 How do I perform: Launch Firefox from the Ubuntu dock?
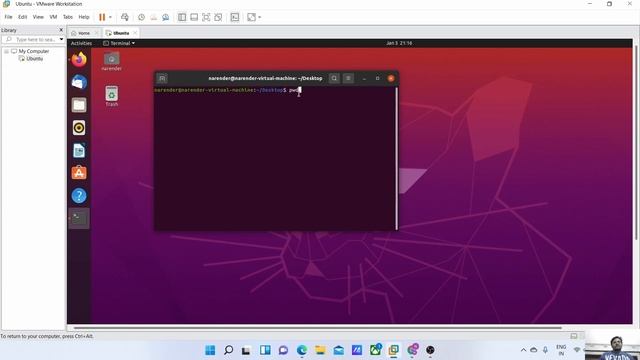click(79, 60)
